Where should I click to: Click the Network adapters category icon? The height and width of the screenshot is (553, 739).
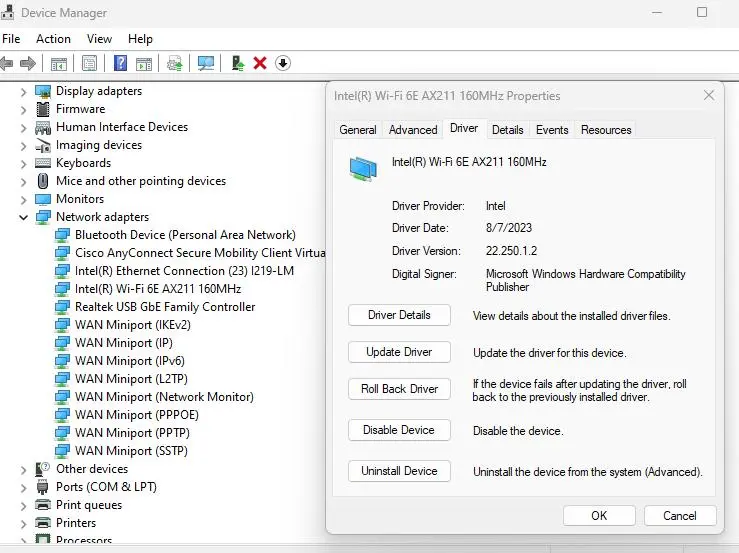[x=43, y=217]
